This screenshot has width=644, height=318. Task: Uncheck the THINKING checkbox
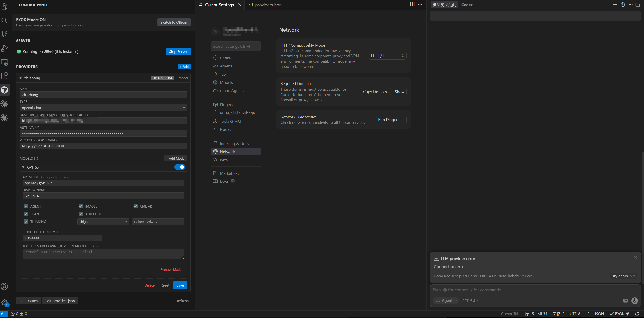(x=26, y=222)
